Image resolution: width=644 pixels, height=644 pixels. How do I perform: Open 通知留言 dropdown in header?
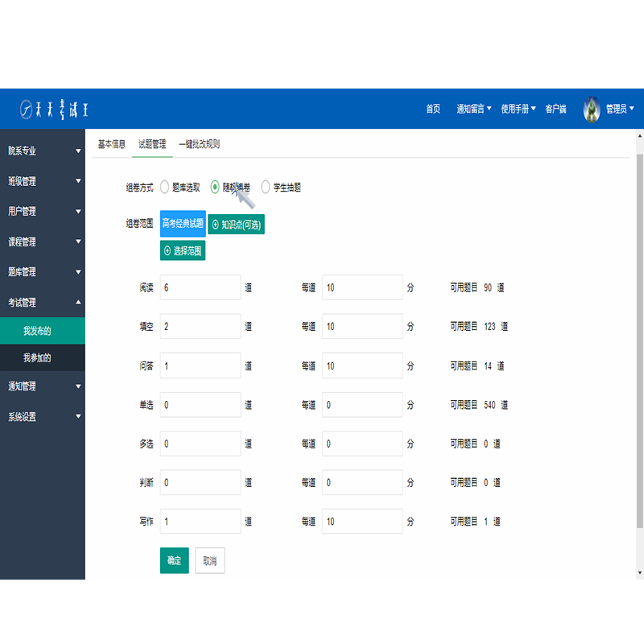pos(474,109)
